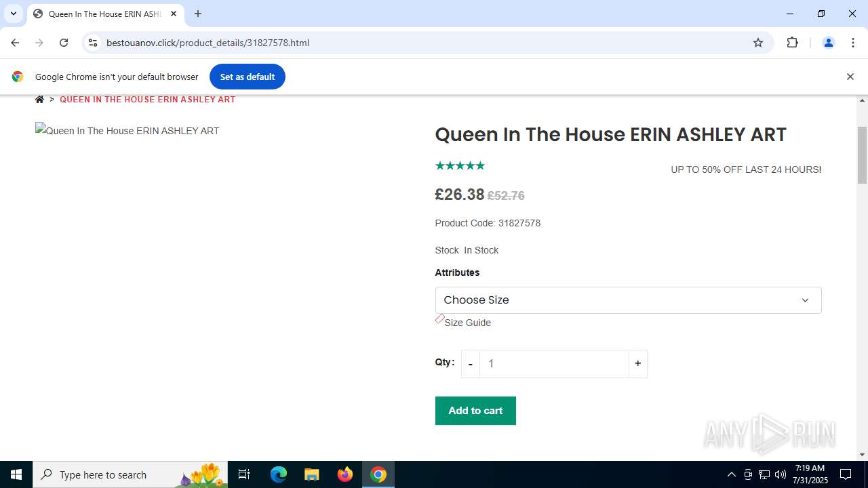Increase quantity with the plus button
This screenshot has width=868, height=488.
coord(637,364)
